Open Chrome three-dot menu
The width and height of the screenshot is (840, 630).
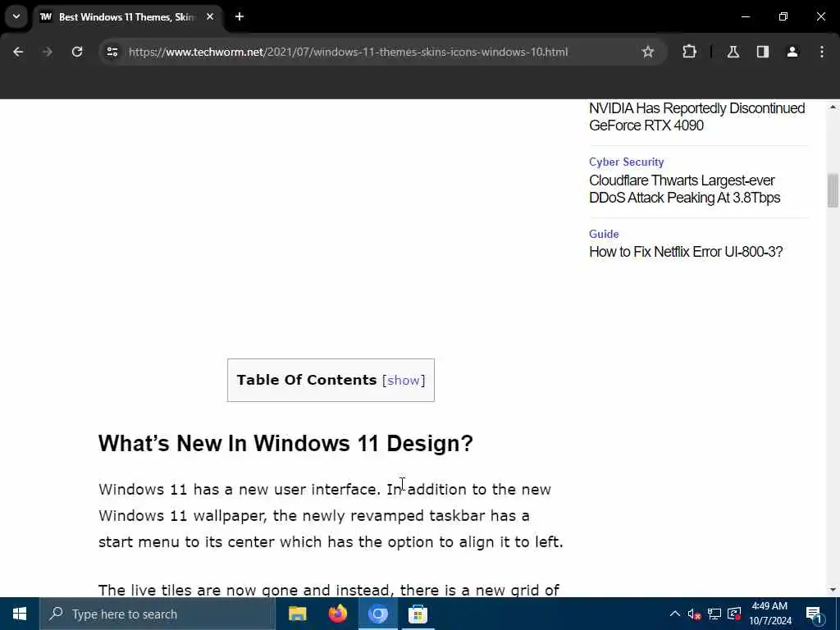click(x=822, y=52)
